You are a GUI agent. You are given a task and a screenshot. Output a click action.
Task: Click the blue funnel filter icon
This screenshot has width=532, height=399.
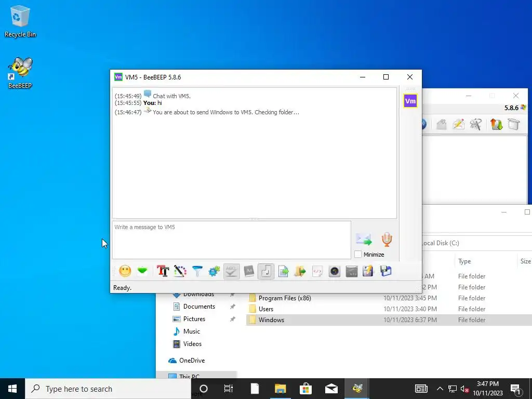click(197, 271)
